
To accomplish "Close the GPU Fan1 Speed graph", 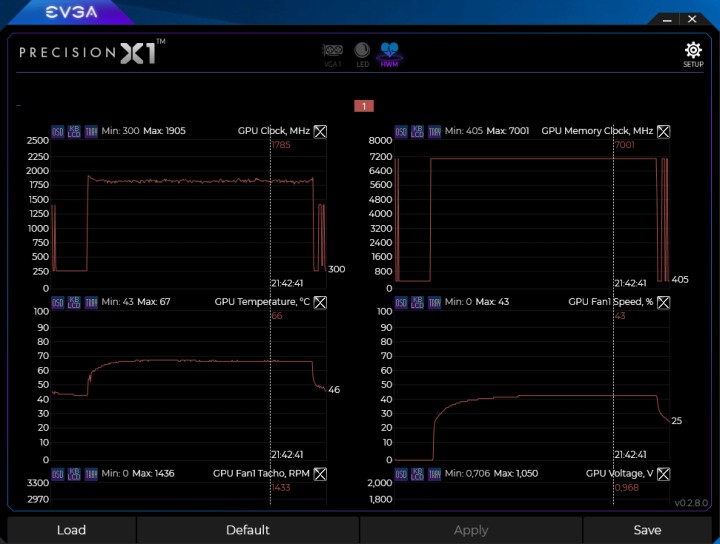I will coord(664,303).
